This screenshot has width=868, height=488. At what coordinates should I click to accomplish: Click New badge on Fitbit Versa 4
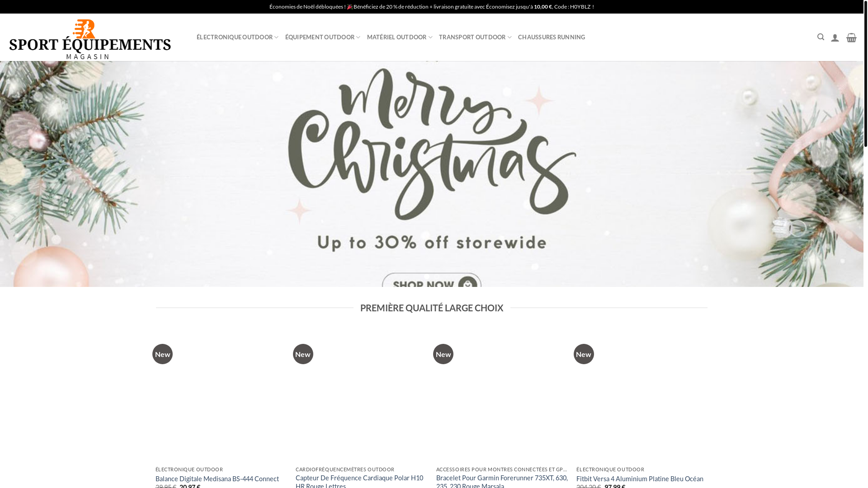584,354
